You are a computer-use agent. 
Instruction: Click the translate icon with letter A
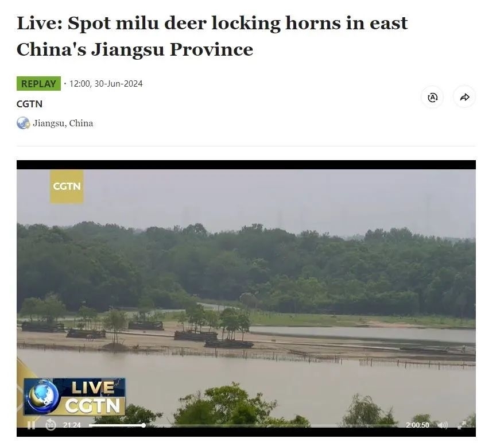coord(433,97)
